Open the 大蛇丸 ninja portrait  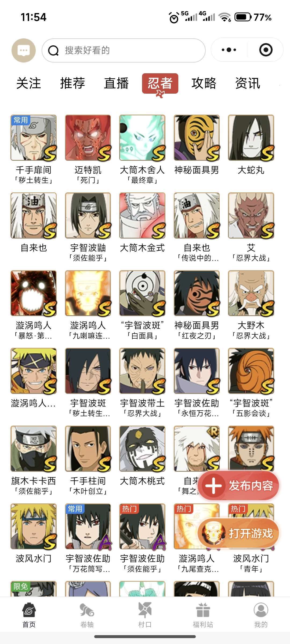pyautogui.click(x=251, y=138)
